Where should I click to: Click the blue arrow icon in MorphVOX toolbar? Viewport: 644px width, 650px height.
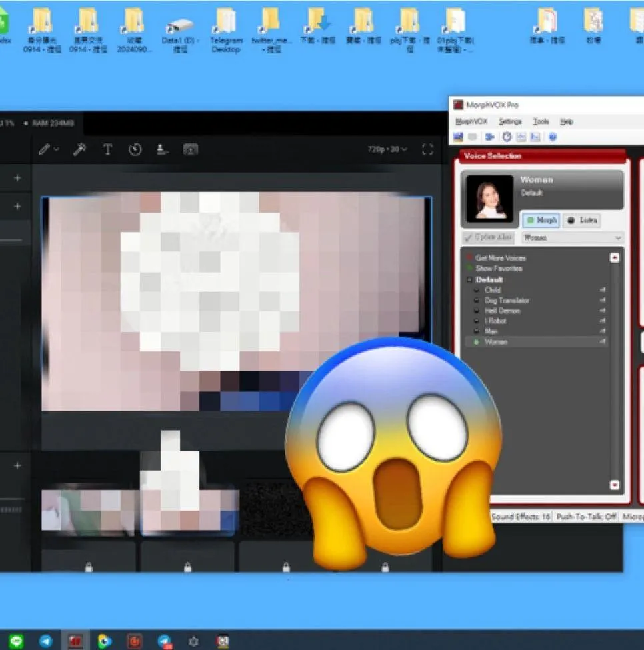tap(489, 137)
